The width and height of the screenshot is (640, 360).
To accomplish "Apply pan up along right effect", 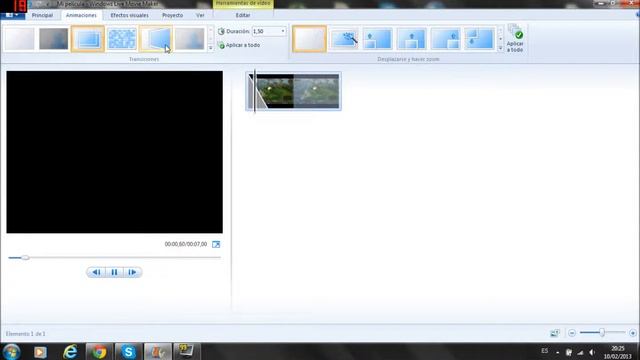I will coord(445,39).
